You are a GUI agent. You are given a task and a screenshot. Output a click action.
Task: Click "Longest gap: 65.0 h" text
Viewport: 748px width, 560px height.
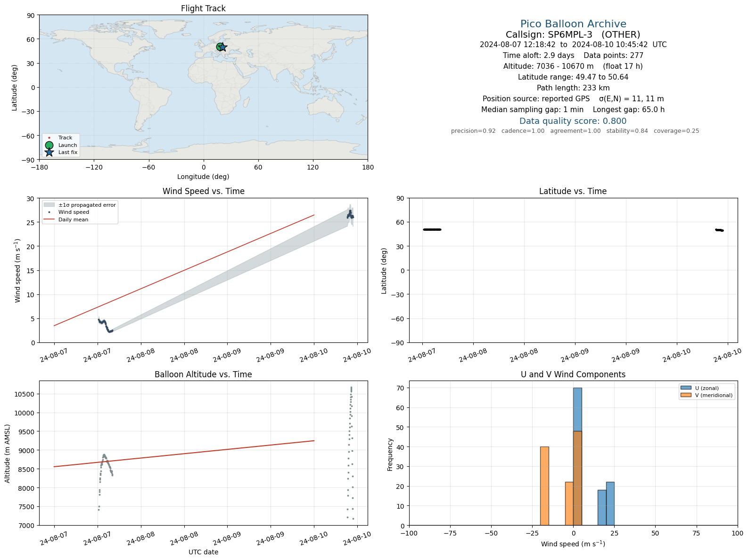629,110
